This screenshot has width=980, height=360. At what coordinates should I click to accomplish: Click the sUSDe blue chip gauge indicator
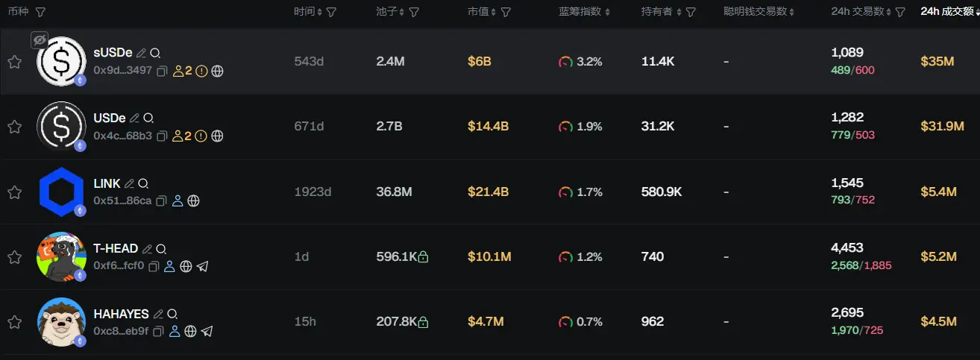[x=566, y=62]
